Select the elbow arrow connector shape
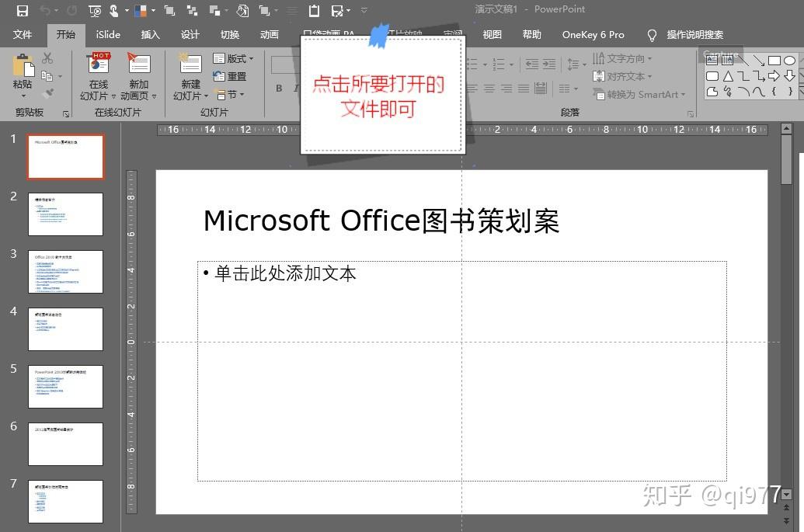The image size is (804, 532). click(759, 76)
